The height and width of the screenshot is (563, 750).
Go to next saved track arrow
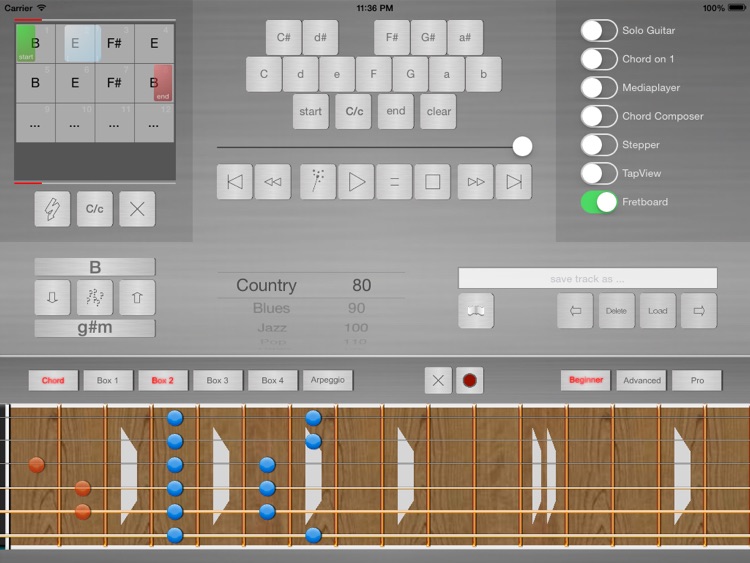(x=699, y=311)
